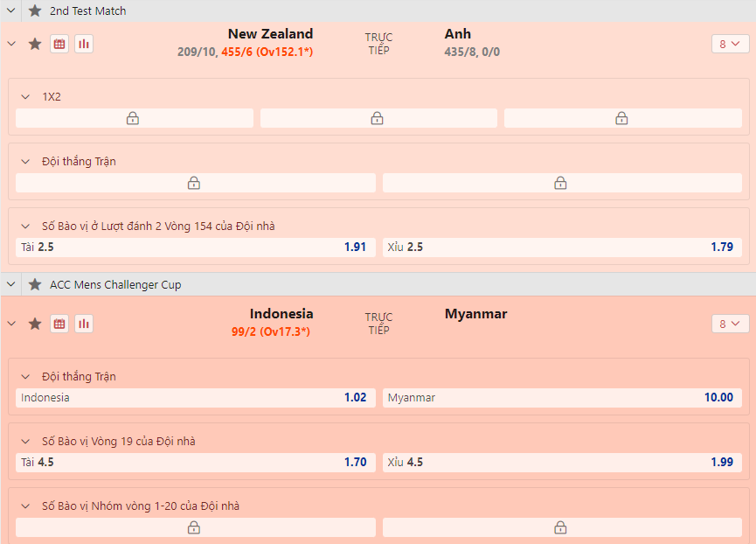Viewport: 756px width, 544px height.
Task: Open scoreboard icon for Indonesia match
Action: coord(59,324)
